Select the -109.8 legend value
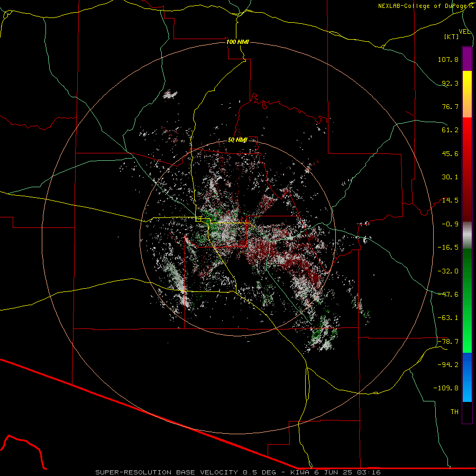This screenshot has height=476, width=476. [x=446, y=388]
